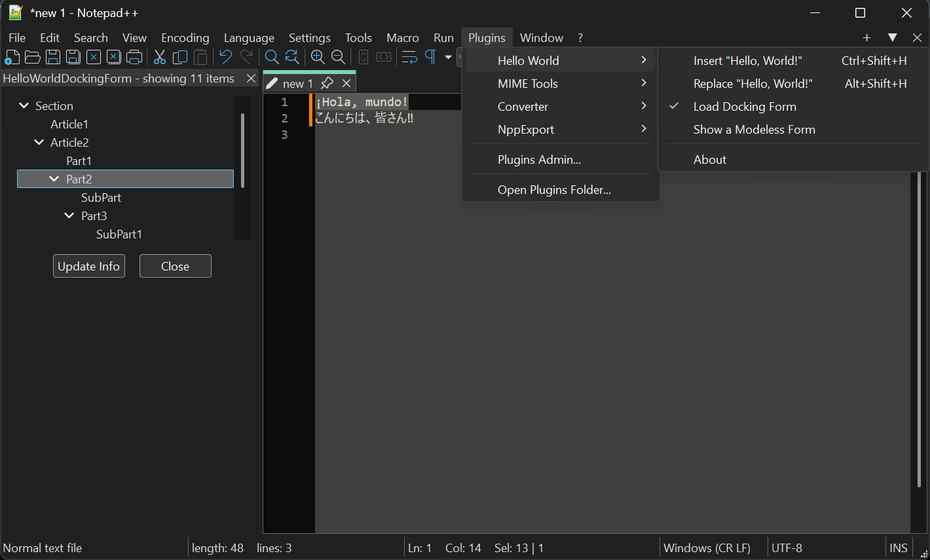Image resolution: width=930 pixels, height=560 pixels.
Task: Open the Macro menu
Action: pyautogui.click(x=403, y=38)
